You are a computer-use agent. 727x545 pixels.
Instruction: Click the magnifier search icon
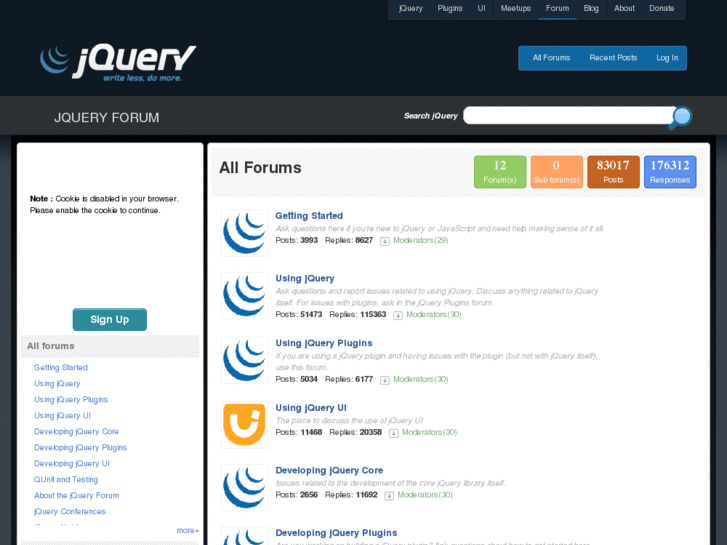click(680, 117)
